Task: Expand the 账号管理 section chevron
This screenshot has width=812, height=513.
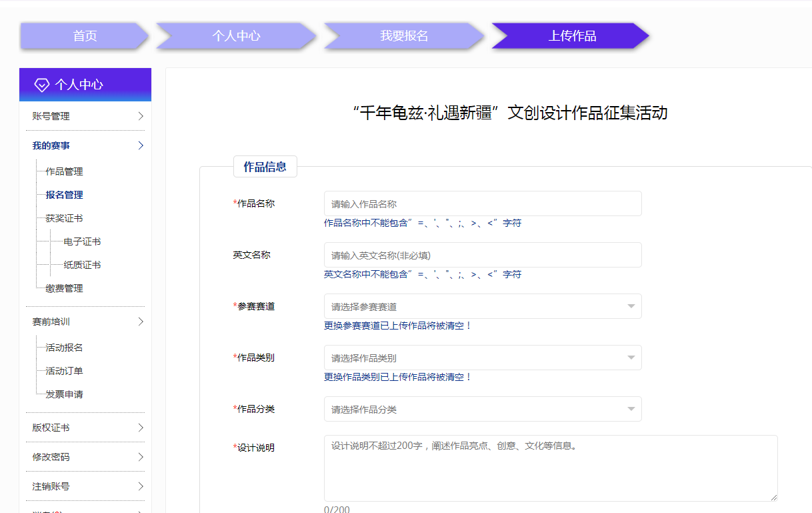Action: click(x=141, y=115)
